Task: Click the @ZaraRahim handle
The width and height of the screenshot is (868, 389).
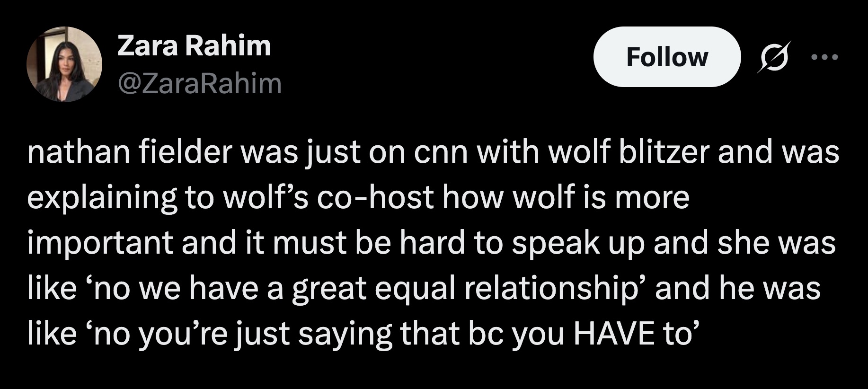Action: tap(199, 83)
